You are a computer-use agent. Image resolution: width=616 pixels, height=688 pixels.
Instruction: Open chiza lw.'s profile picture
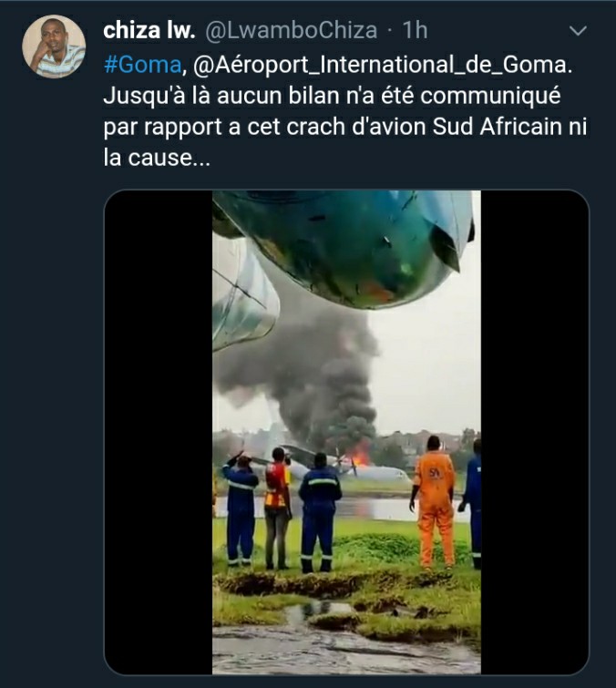click(54, 46)
